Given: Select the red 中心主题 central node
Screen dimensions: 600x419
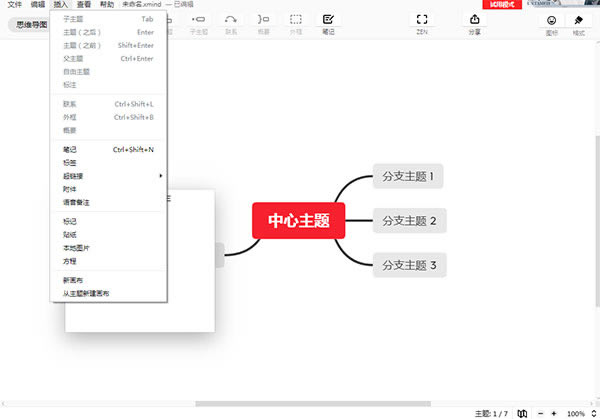Looking at the screenshot, I should pyautogui.click(x=299, y=220).
